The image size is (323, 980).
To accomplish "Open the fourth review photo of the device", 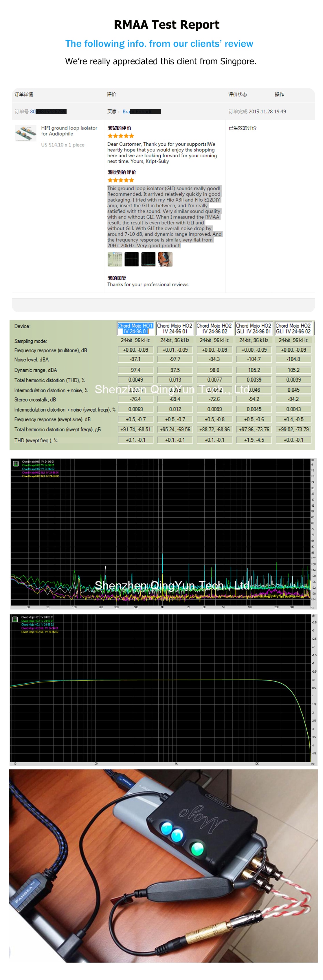I will [165, 260].
